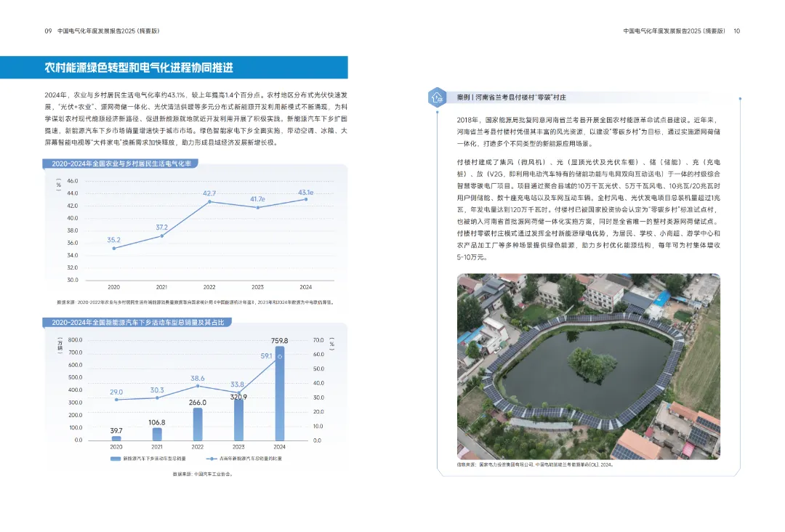Click the tall 759.8 bar for 2024
This screenshot has width=785, height=532.
pos(280,393)
